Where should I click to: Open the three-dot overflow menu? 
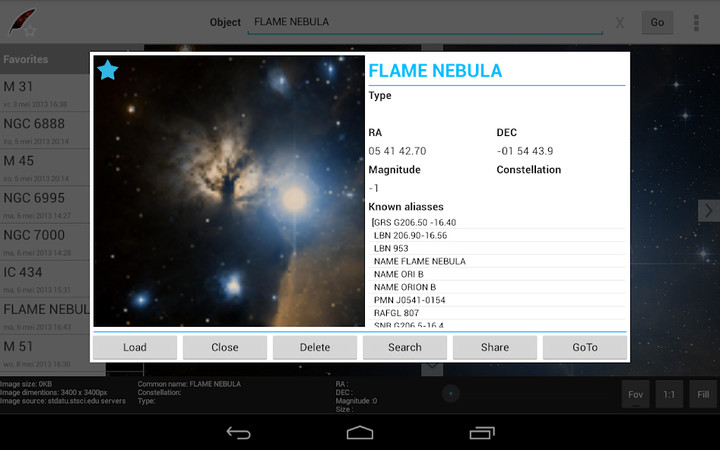[696, 22]
